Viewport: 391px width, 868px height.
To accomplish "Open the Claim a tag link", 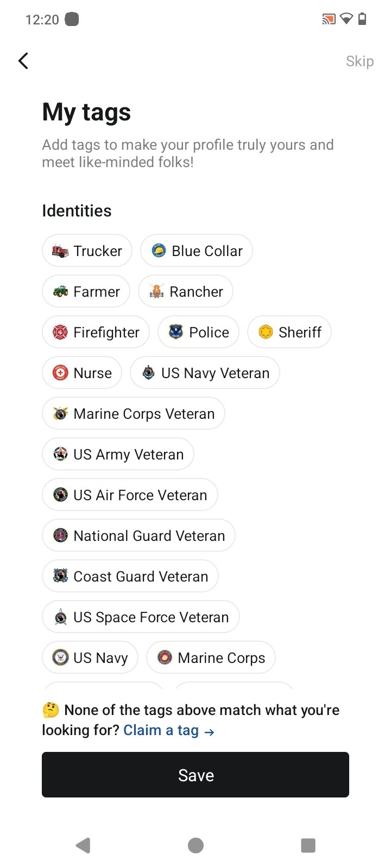I will point(168,731).
